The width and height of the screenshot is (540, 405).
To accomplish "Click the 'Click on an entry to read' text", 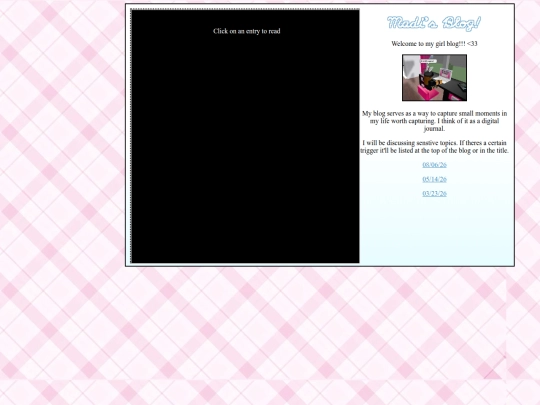I will click(247, 31).
